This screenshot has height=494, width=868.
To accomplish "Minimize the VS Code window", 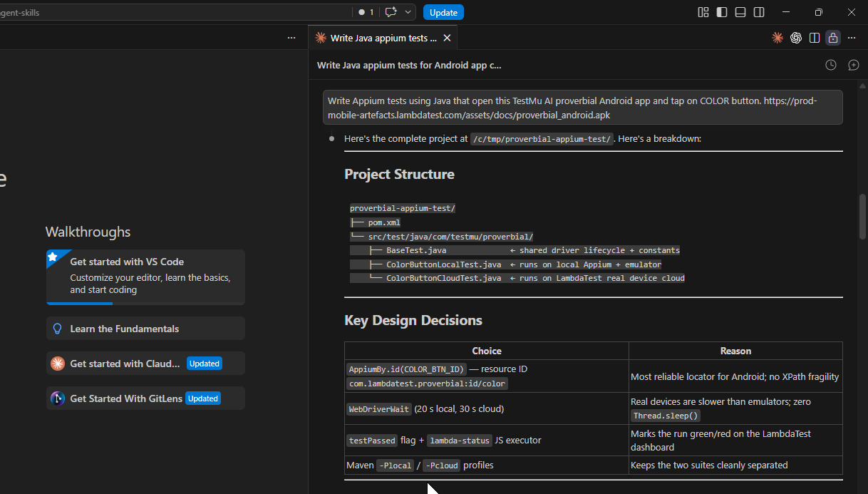I will coord(786,12).
